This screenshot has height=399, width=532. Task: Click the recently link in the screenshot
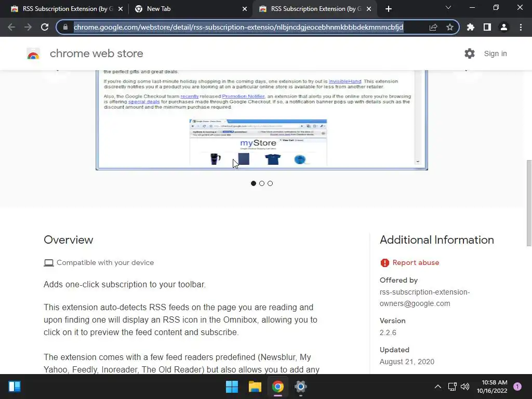coord(189,96)
